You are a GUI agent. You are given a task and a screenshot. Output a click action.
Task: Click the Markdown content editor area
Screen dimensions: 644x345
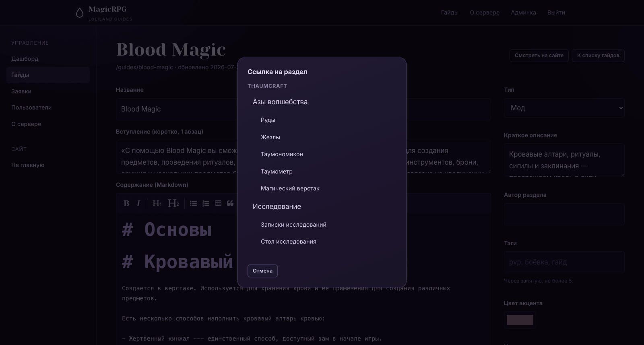(303, 279)
